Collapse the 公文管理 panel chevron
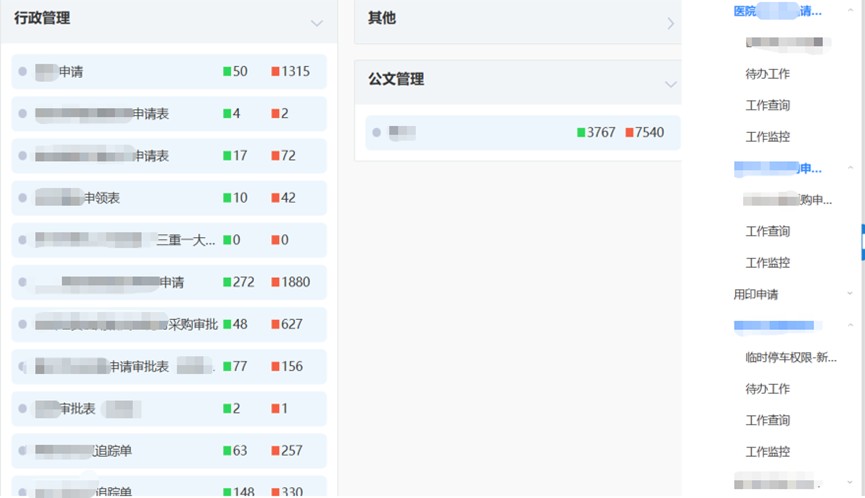865x498 pixels. (x=670, y=84)
